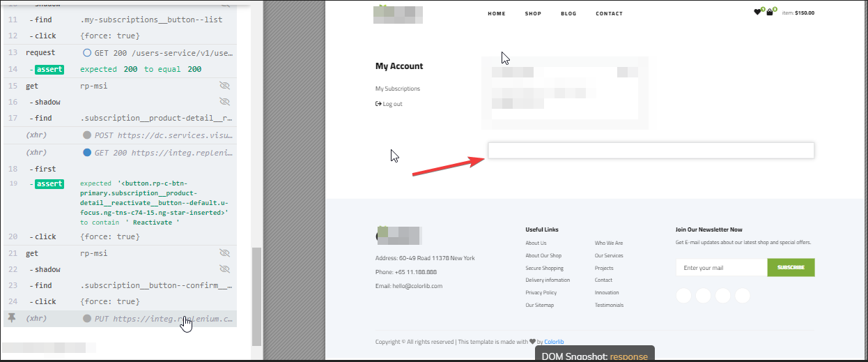The image size is (868, 362).
Task: Click the command log vertical scrollbar
Action: pos(256,296)
